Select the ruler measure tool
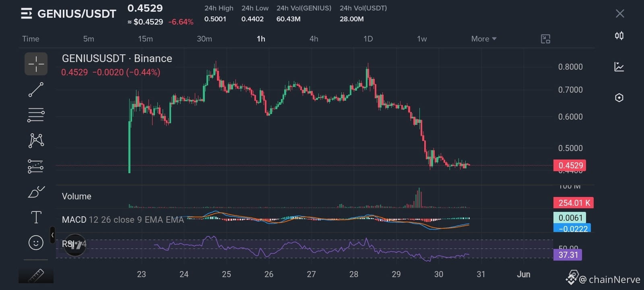 coord(36,275)
